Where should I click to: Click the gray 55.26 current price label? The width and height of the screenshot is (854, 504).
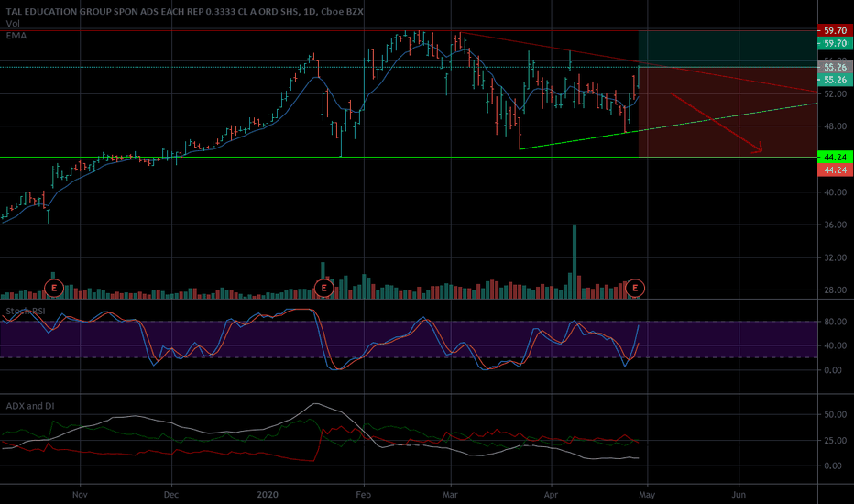[x=835, y=67]
